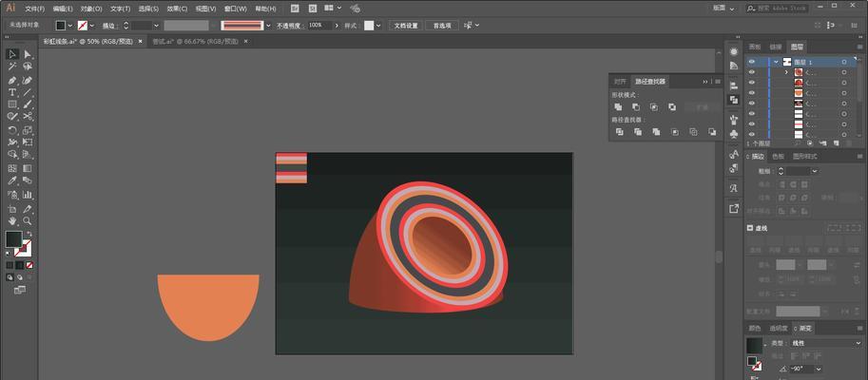Switch to the second document tab at 66.67%

tap(194, 42)
